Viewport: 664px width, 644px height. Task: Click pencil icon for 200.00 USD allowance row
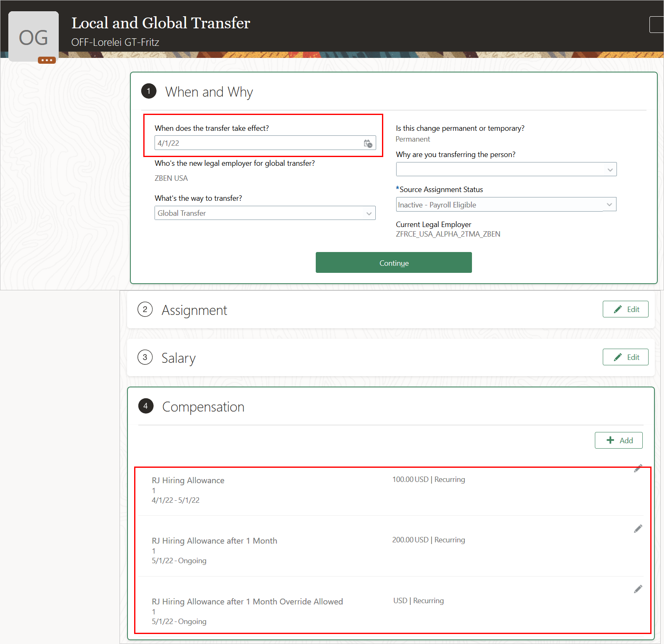point(638,529)
